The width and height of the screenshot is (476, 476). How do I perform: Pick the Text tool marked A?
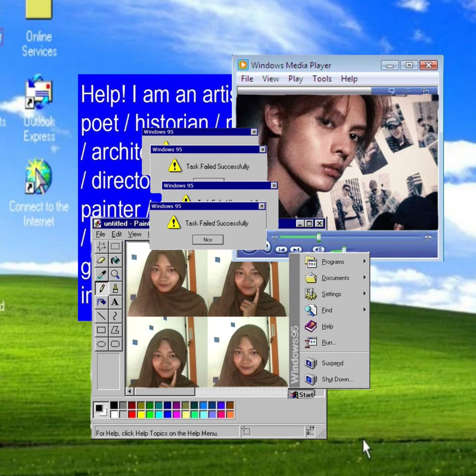pos(115,302)
